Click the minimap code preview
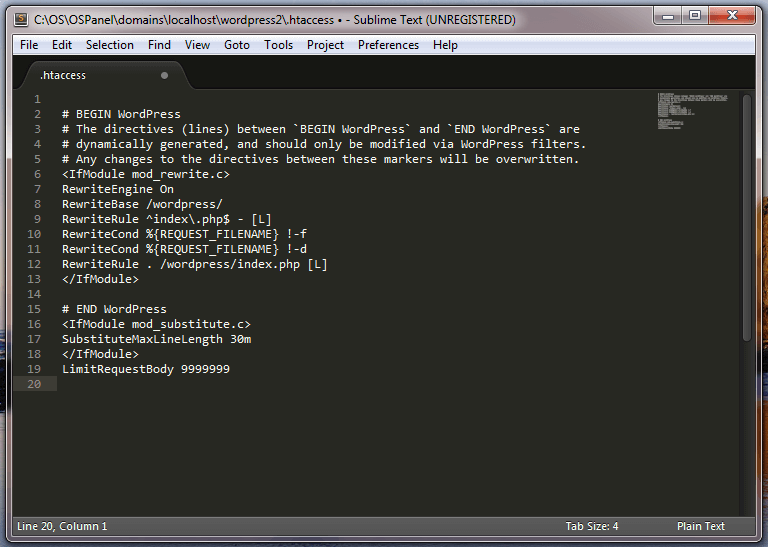This screenshot has height=547, width=768. point(692,111)
